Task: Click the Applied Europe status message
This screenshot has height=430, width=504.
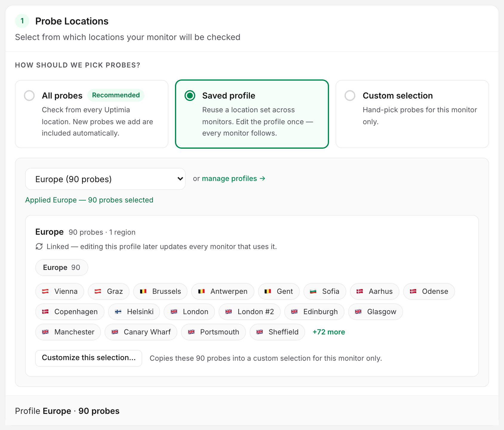Action: tap(89, 200)
